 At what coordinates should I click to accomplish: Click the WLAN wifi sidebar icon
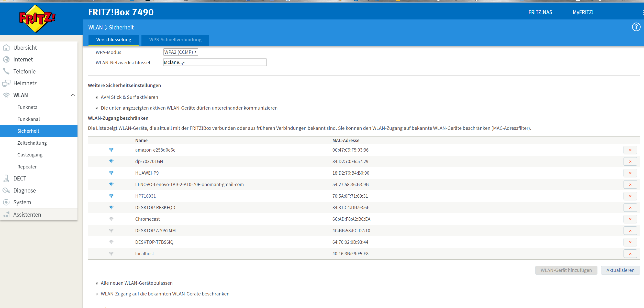click(x=6, y=95)
